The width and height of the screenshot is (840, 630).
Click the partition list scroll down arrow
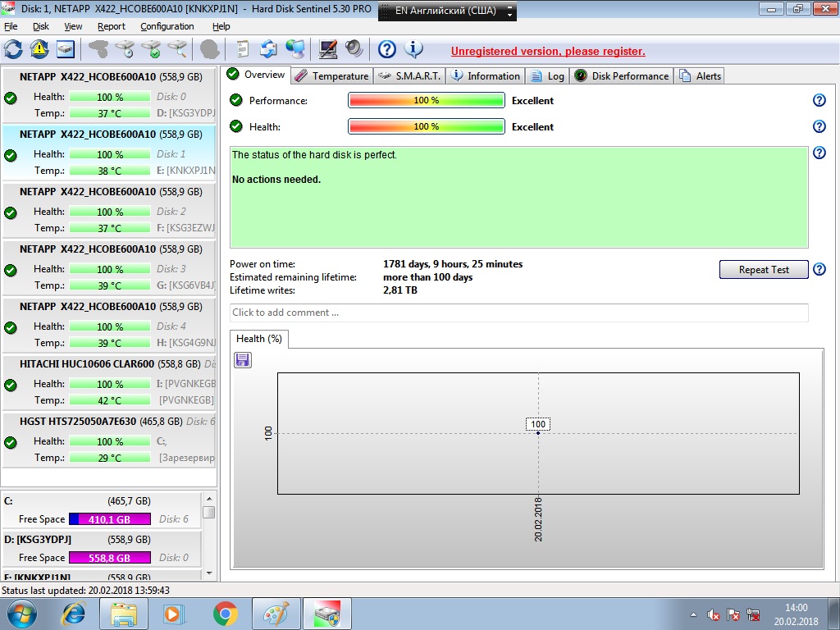(209, 573)
